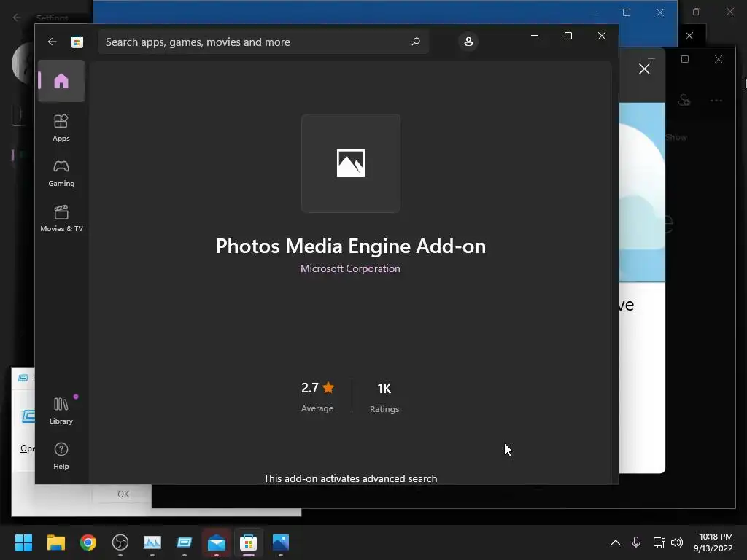747x560 pixels.
Task: Open the Apps section
Action: point(61,128)
